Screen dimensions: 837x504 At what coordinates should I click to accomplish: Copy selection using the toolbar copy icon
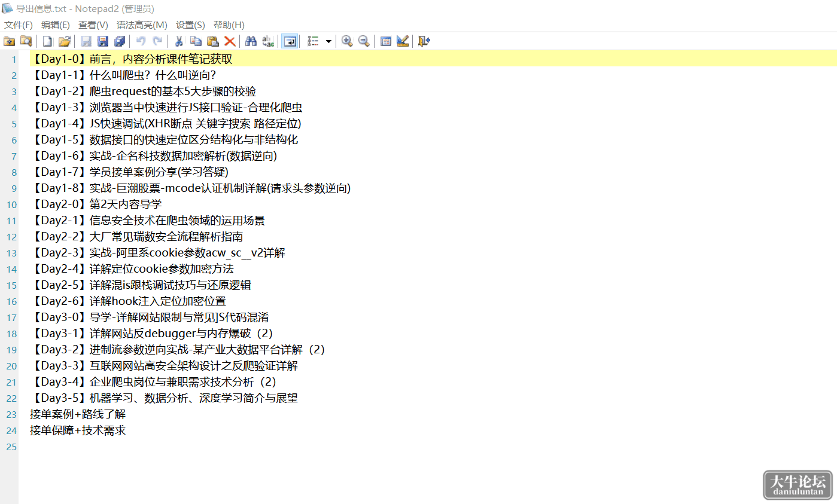pos(196,41)
